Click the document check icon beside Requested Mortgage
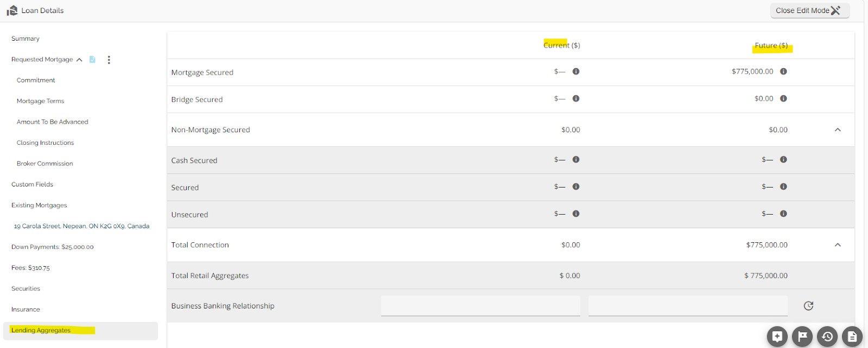The width and height of the screenshot is (868, 348). [x=93, y=60]
